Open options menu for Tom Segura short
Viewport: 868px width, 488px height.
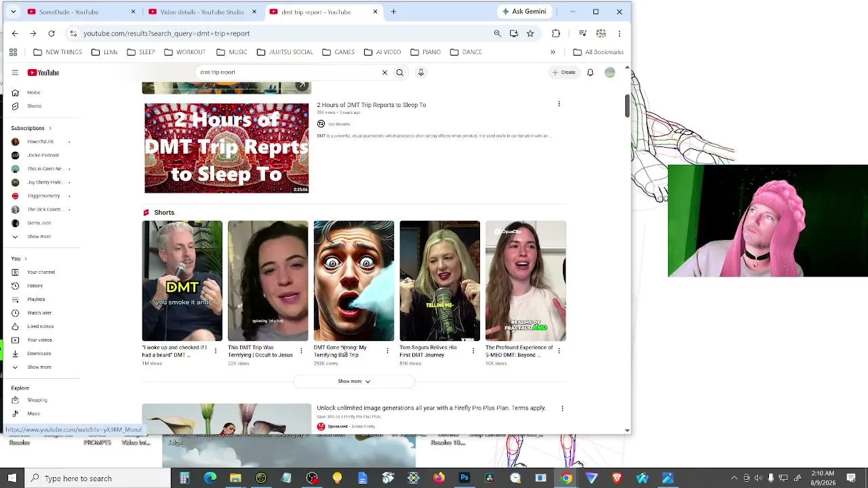(x=473, y=351)
